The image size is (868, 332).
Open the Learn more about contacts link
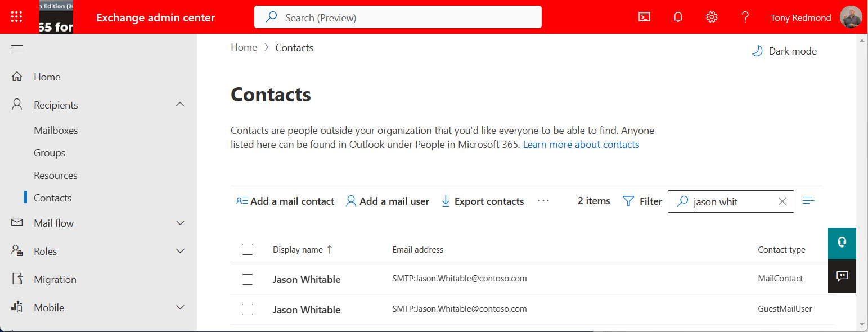click(581, 144)
